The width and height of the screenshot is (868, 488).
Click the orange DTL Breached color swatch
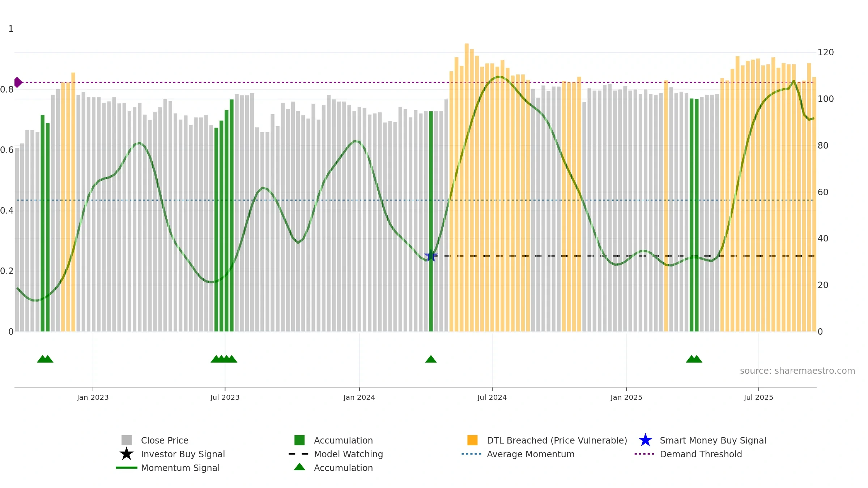point(472,440)
